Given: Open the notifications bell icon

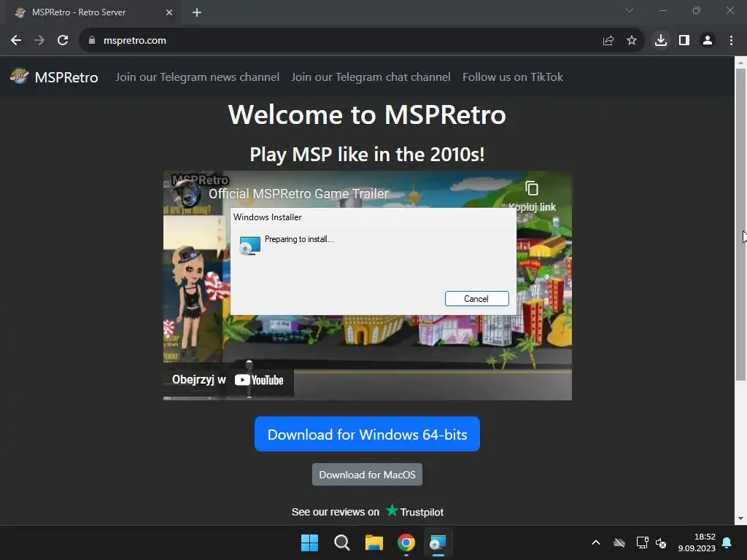Looking at the screenshot, I should tap(727, 542).
